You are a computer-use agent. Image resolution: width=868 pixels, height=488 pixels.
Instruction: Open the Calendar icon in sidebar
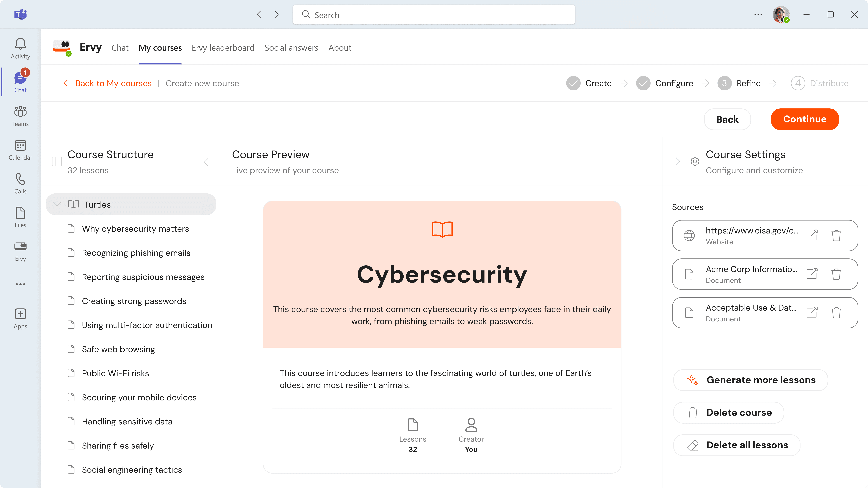pyautogui.click(x=20, y=150)
